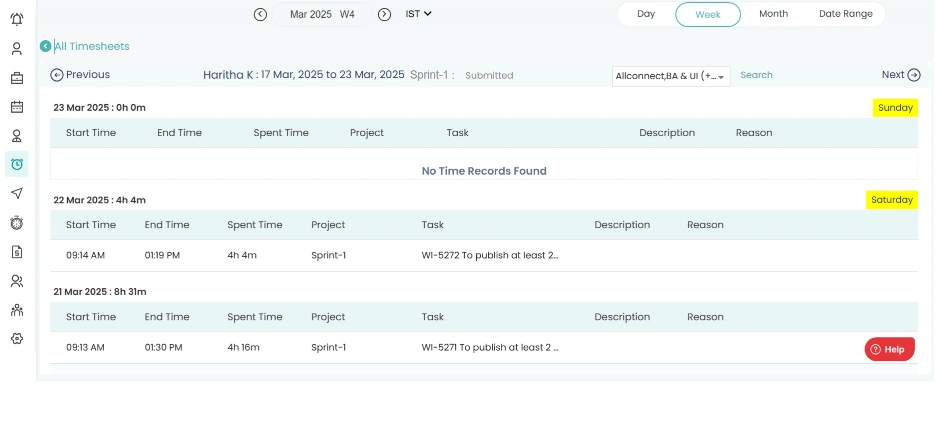
Task: Select the Month view tab
Action: 773,14
